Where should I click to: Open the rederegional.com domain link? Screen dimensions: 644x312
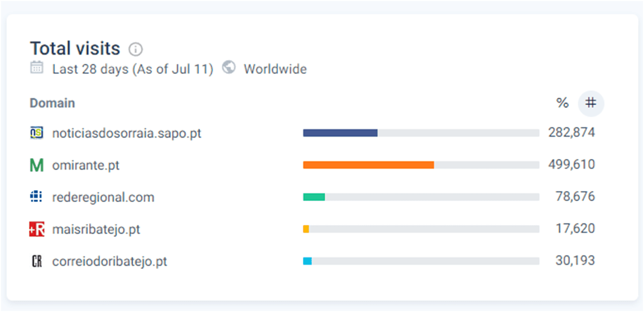pos(103,198)
